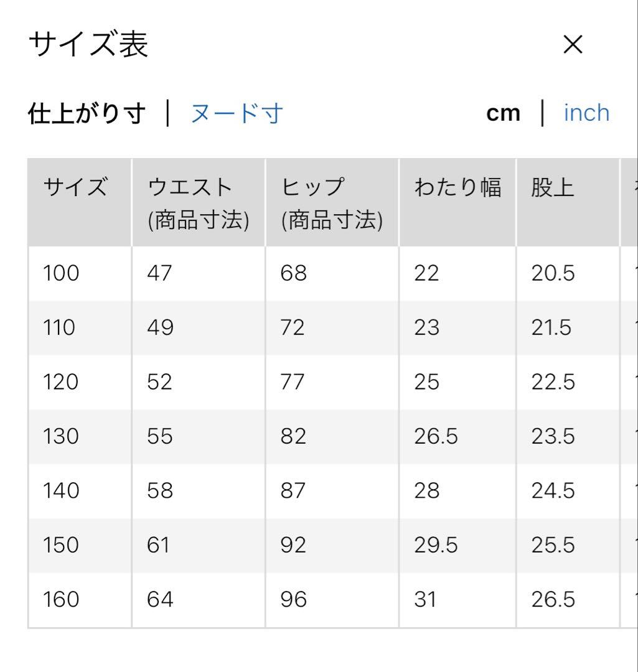
Task: Select the size 150 row label
Action: click(x=61, y=544)
